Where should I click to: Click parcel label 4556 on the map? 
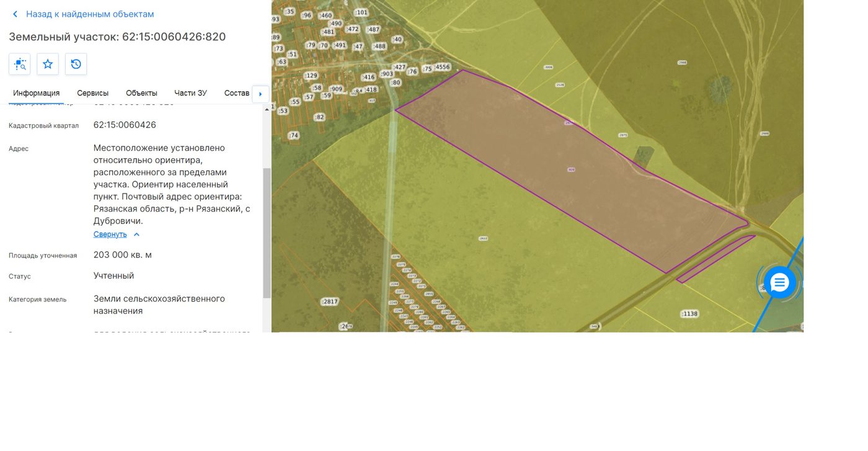(x=442, y=67)
